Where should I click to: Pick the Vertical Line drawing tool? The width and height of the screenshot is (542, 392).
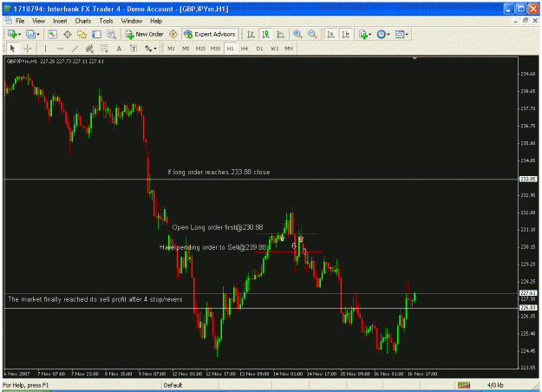(45, 49)
